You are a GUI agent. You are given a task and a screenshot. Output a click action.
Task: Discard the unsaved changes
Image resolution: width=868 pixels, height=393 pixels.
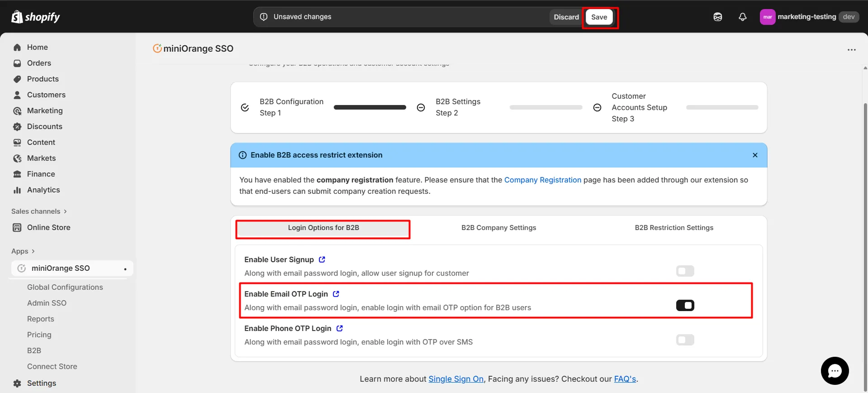566,17
